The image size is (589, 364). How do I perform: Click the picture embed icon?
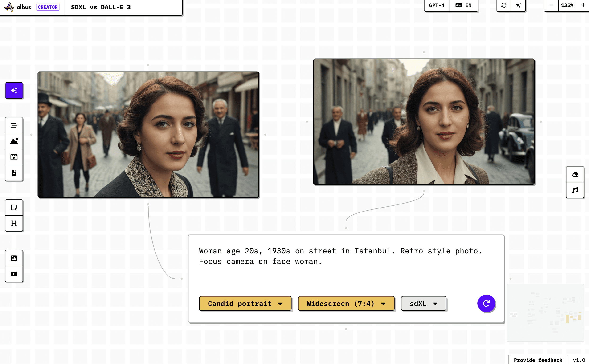[14, 258]
